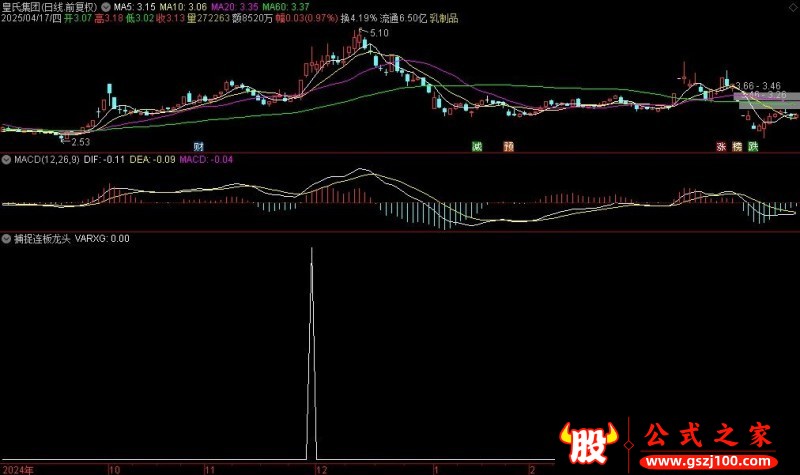Open the MACD indicator panel dropdown

click(x=6, y=160)
